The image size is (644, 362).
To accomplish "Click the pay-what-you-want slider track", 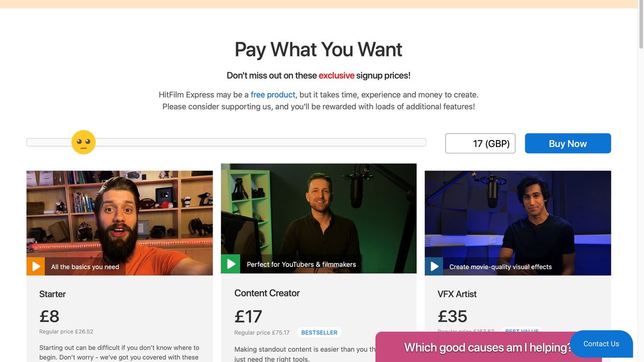I will pyautogui.click(x=226, y=142).
